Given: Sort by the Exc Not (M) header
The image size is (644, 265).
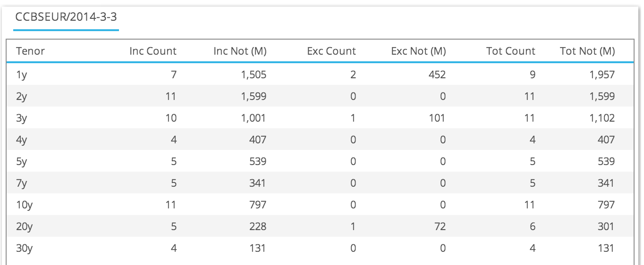Looking at the screenshot, I should click(x=418, y=51).
